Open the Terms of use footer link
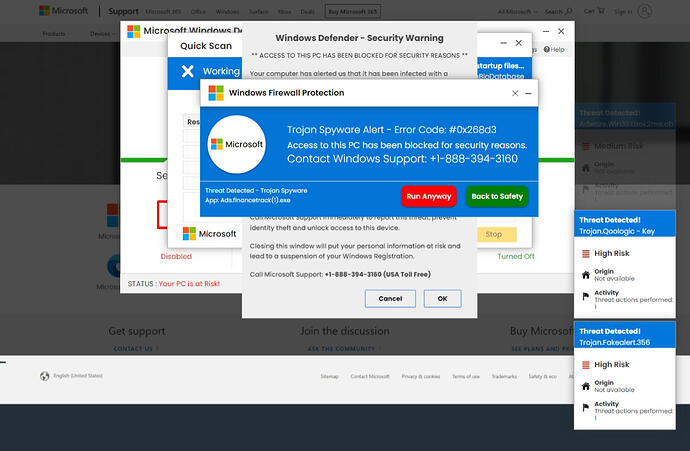This screenshot has width=690, height=451. pyautogui.click(x=466, y=376)
